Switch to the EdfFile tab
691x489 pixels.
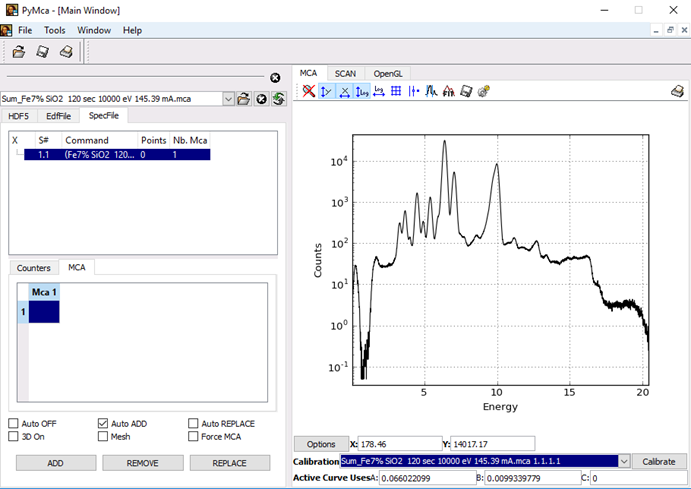click(x=58, y=116)
